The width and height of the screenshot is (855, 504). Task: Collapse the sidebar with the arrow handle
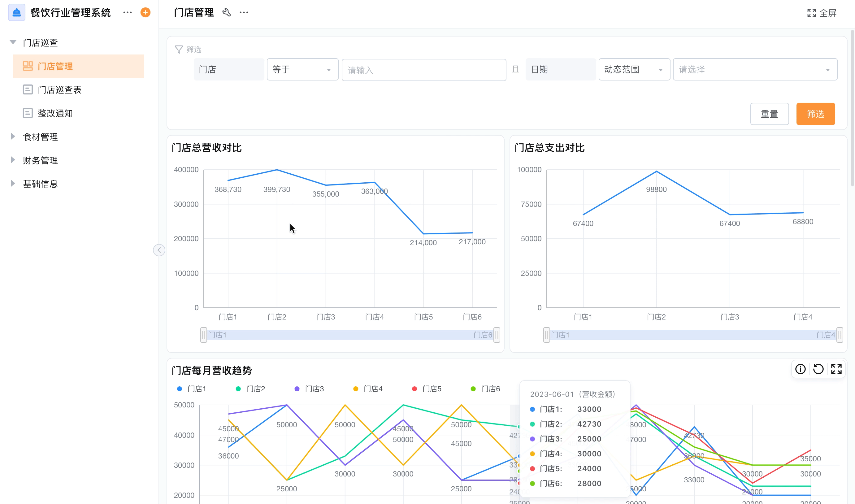pos(159,250)
